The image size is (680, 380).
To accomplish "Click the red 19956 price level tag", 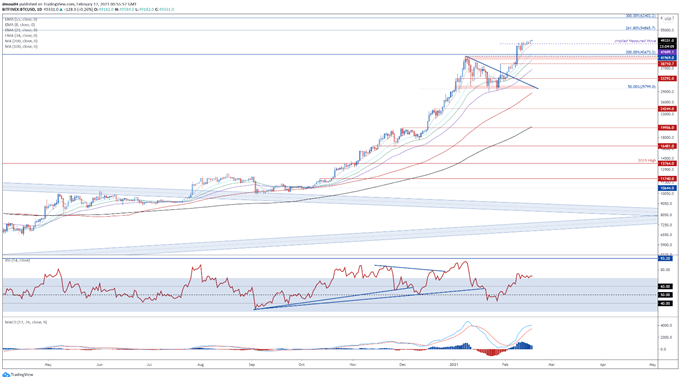I will click(666, 128).
